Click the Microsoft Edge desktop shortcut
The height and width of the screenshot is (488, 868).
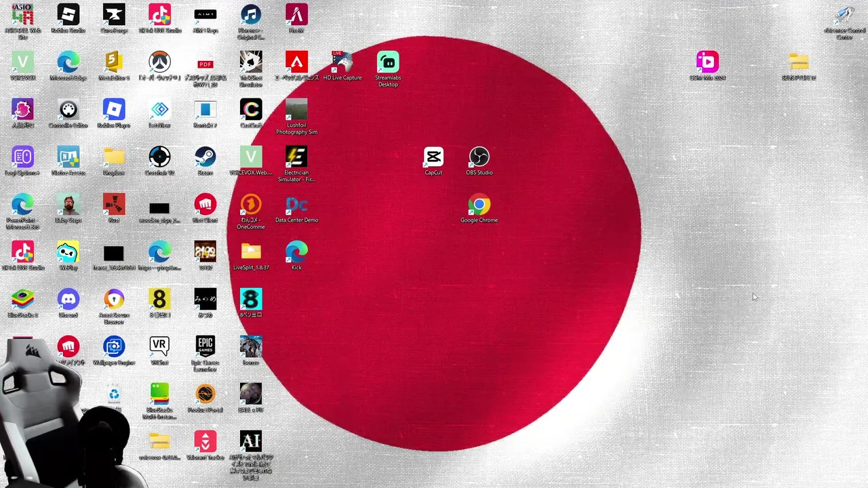coord(68,62)
